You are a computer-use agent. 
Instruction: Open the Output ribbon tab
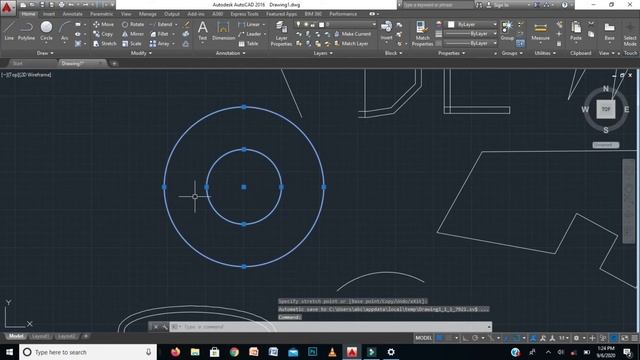tap(171, 14)
